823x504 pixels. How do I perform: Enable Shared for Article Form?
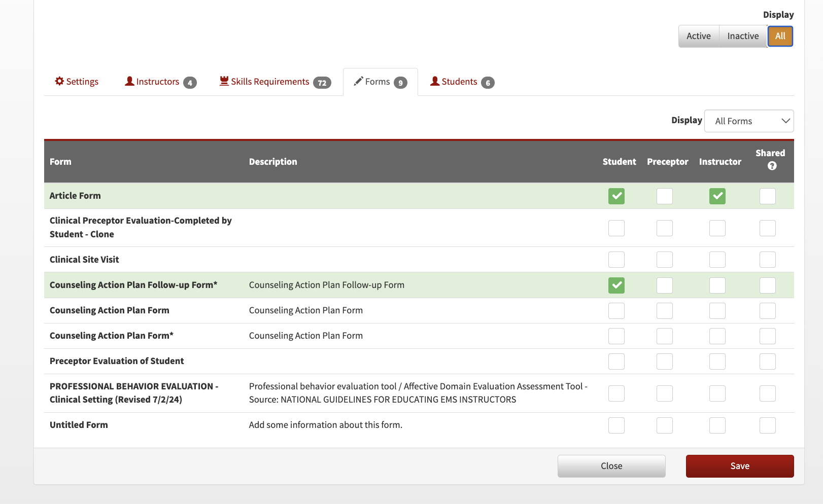768,196
